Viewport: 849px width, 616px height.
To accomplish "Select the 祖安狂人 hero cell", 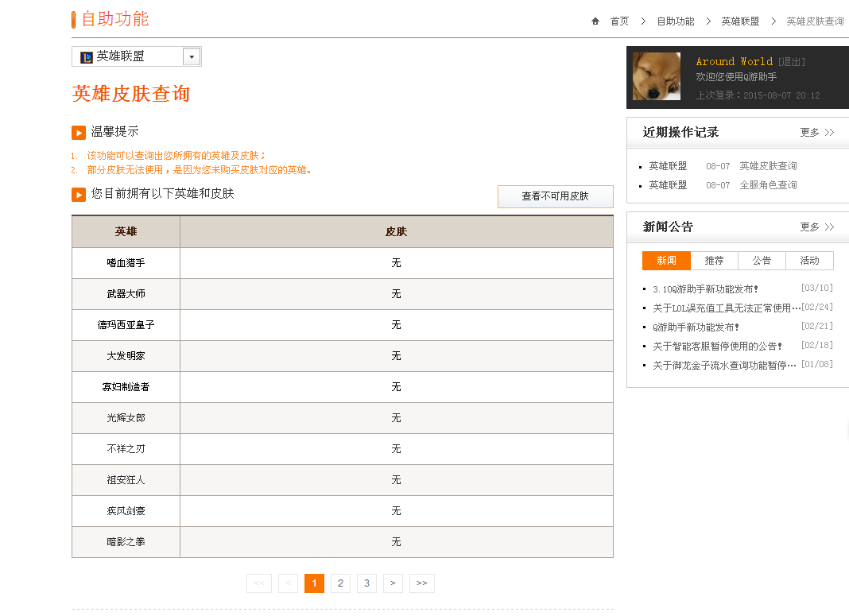I will click(x=126, y=480).
